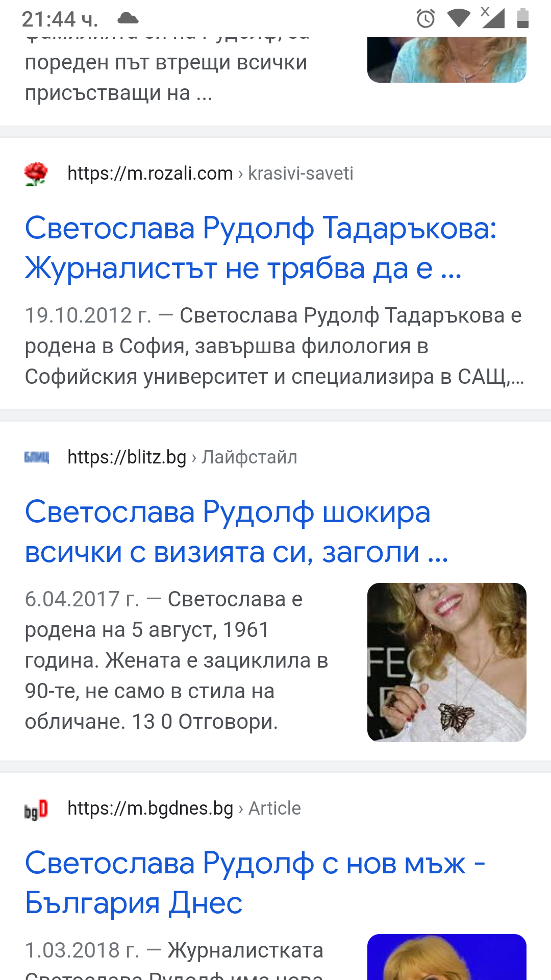
Task: Open Светослава Рудолф с нов мъж link
Action: coord(255,883)
